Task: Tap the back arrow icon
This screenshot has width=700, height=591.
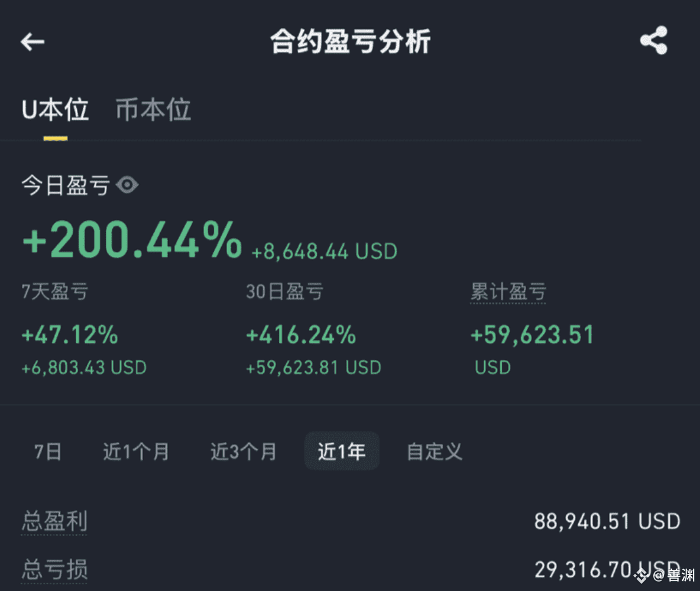Action: pos(33,41)
